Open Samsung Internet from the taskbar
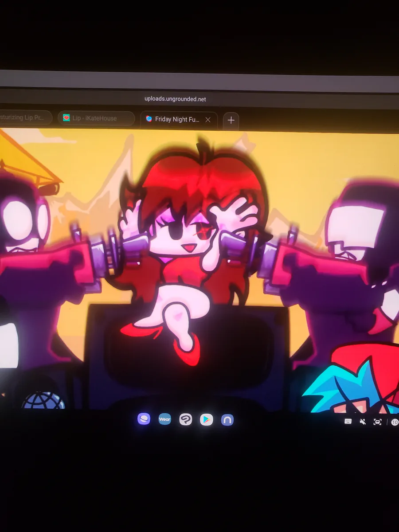399x532 pixels. (x=144, y=419)
